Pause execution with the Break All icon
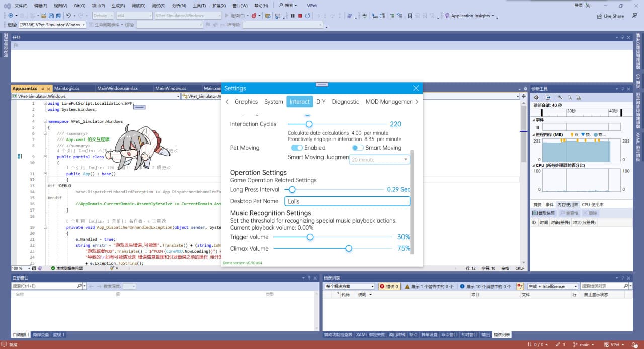 point(293,16)
